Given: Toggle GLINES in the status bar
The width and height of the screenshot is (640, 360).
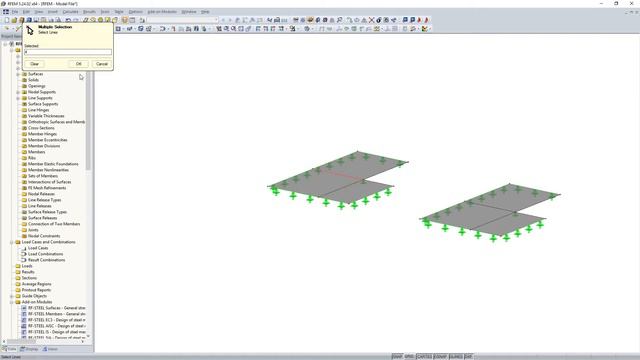Looking at the screenshot, I should coord(456,356).
